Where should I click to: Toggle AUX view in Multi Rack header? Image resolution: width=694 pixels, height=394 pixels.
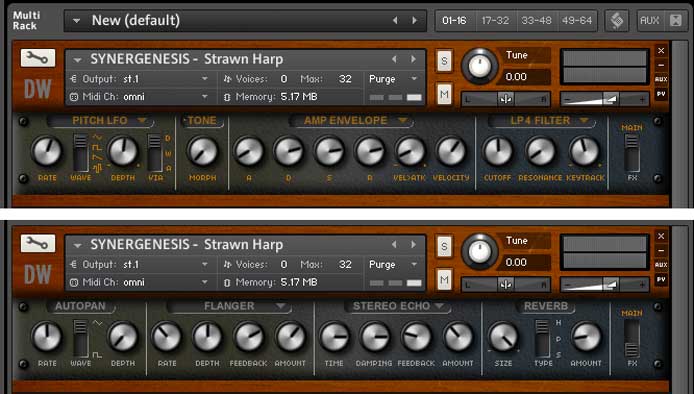click(x=650, y=20)
